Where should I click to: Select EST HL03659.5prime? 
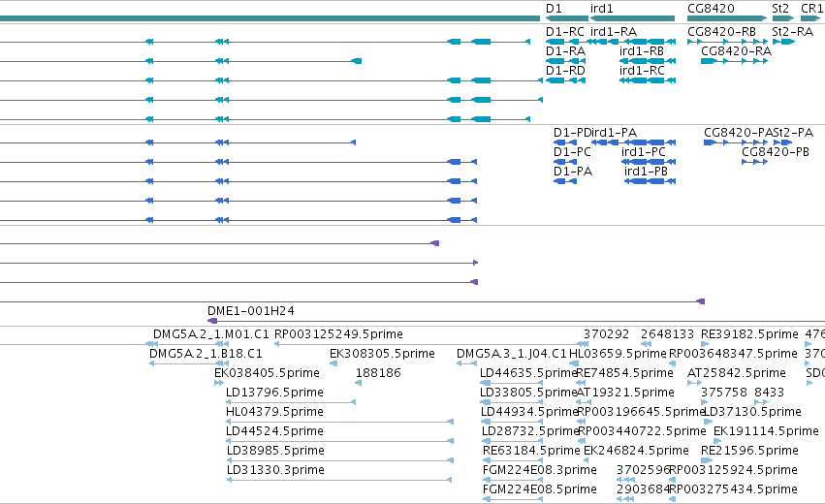[619, 354]
